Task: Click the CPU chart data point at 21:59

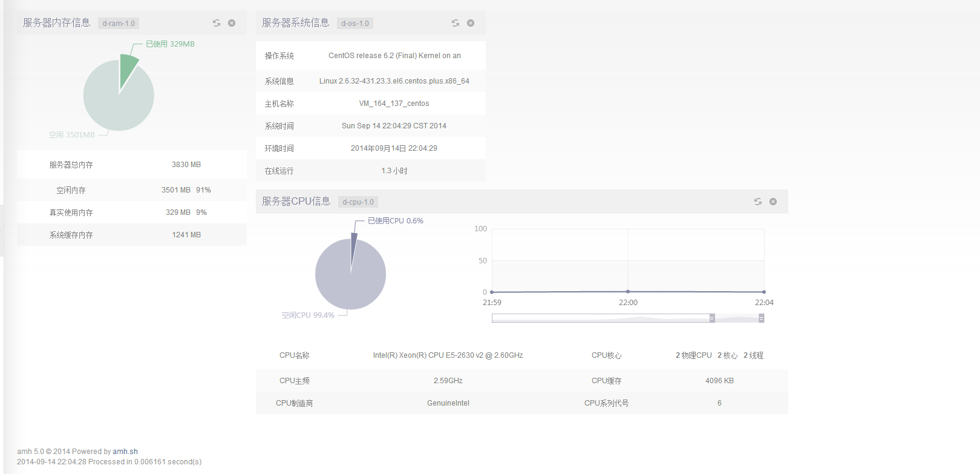Action: [x=492, y=292]
